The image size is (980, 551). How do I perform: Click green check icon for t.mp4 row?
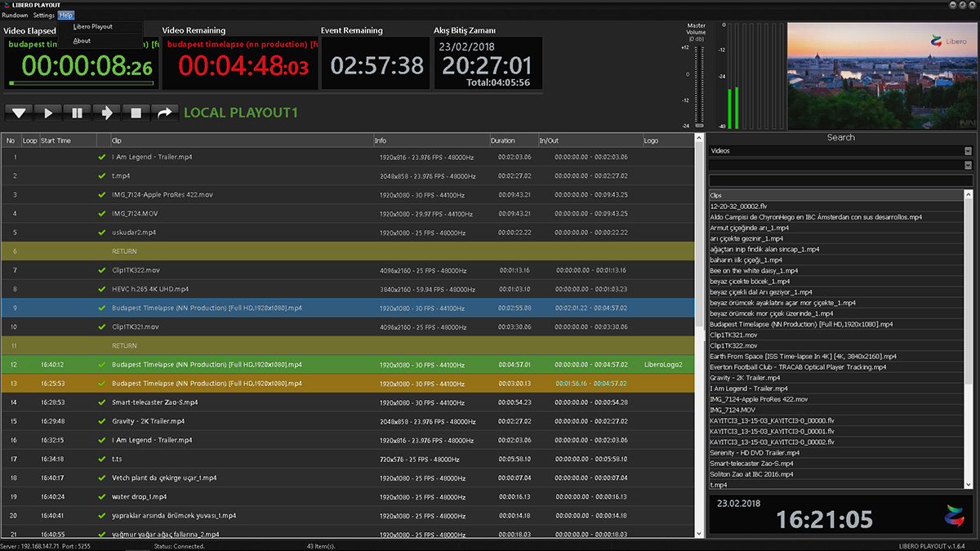(x=102, y=176)
